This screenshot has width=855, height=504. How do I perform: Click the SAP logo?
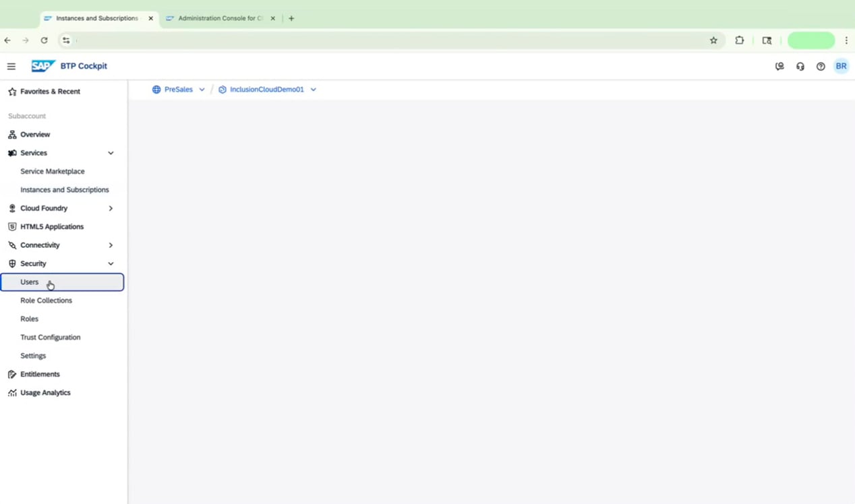[43, 66]
